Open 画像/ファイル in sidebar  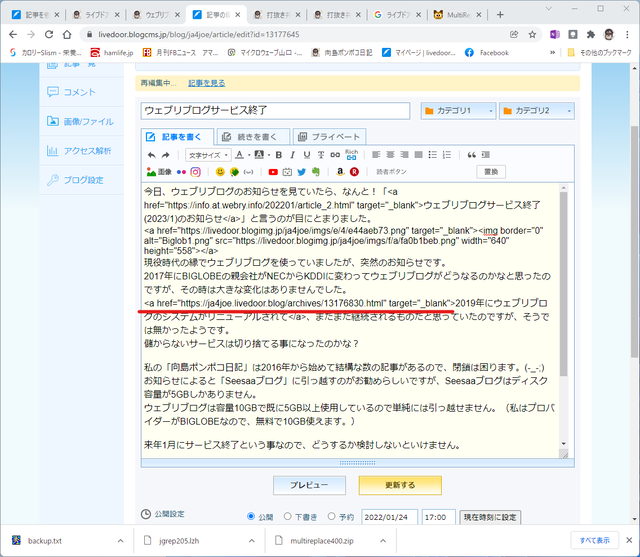[82, 121]
